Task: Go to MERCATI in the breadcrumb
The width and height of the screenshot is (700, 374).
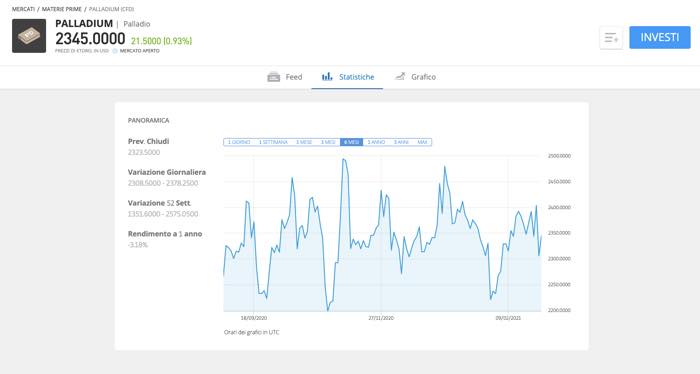Action: 23,9
